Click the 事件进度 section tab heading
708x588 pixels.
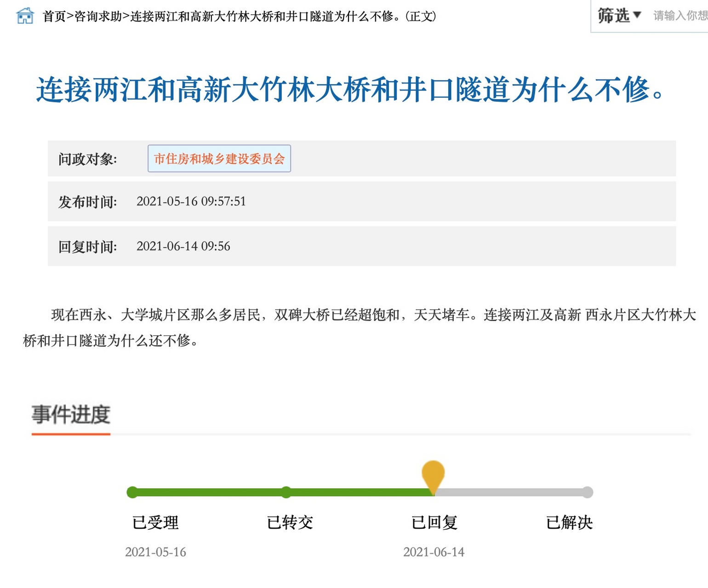71,415
